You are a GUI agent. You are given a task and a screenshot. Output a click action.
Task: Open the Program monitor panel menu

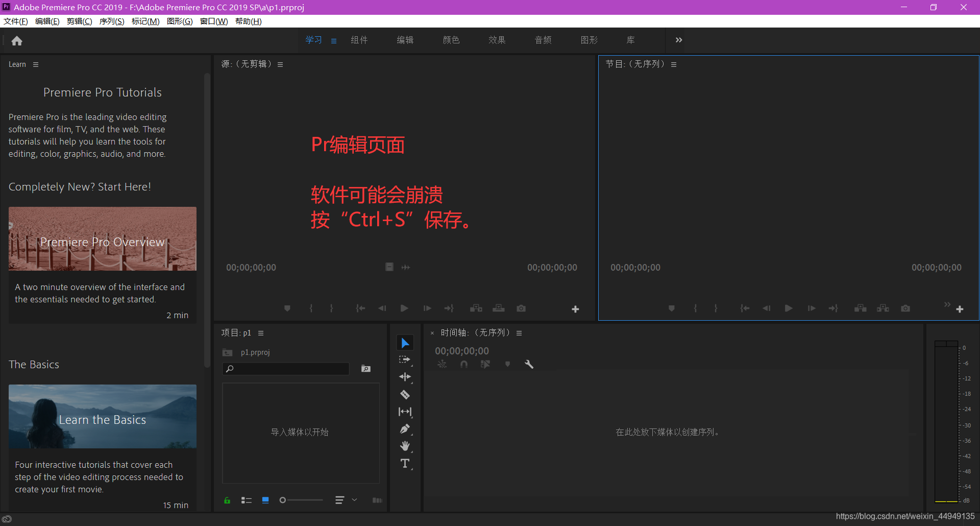click(x=674, y=65)
